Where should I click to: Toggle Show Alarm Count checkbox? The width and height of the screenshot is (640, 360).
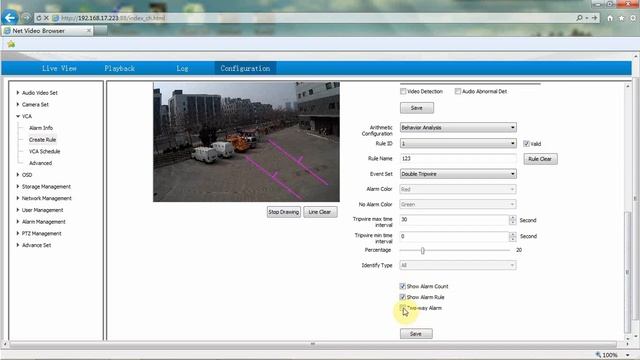tap(402, 286)
